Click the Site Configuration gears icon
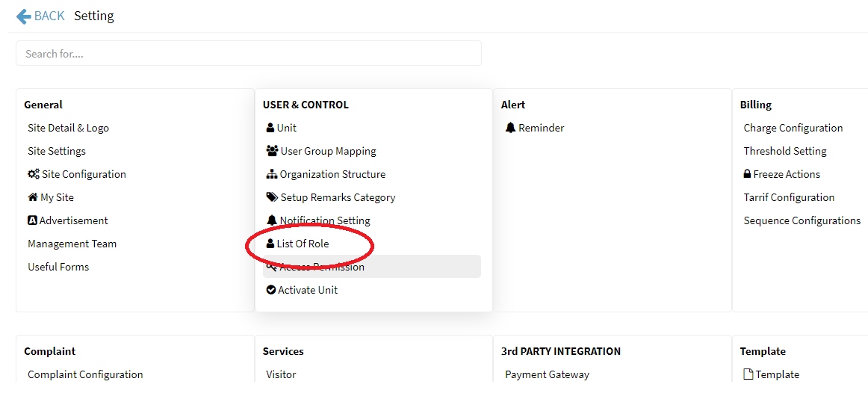868x405 pixels. click(34, 174)
